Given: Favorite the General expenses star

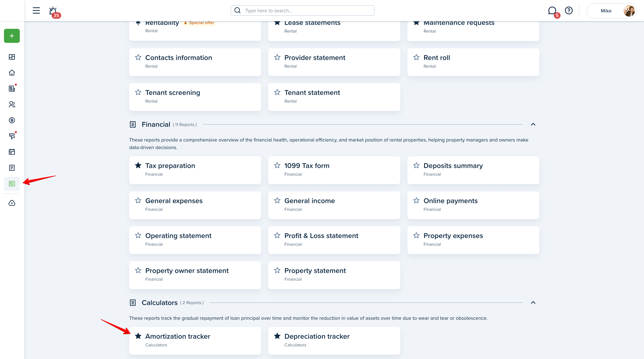Looking at the screenshot, I should point(138,200).
